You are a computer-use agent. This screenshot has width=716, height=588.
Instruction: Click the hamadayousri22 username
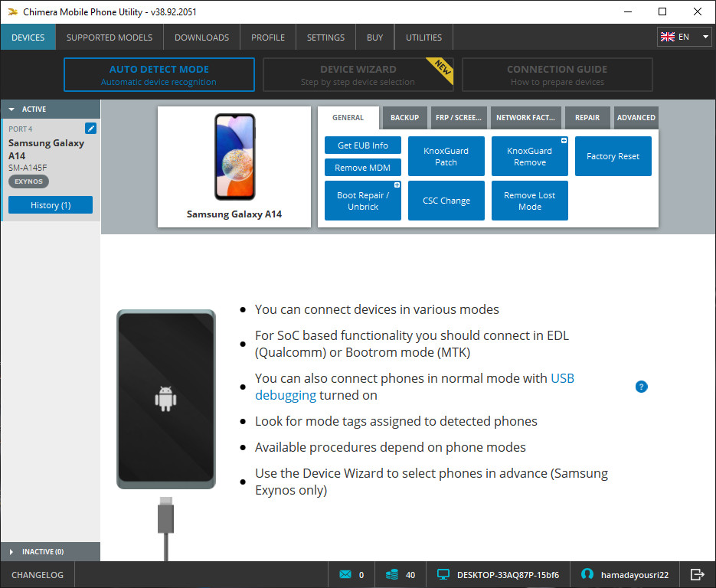[634, 575]
